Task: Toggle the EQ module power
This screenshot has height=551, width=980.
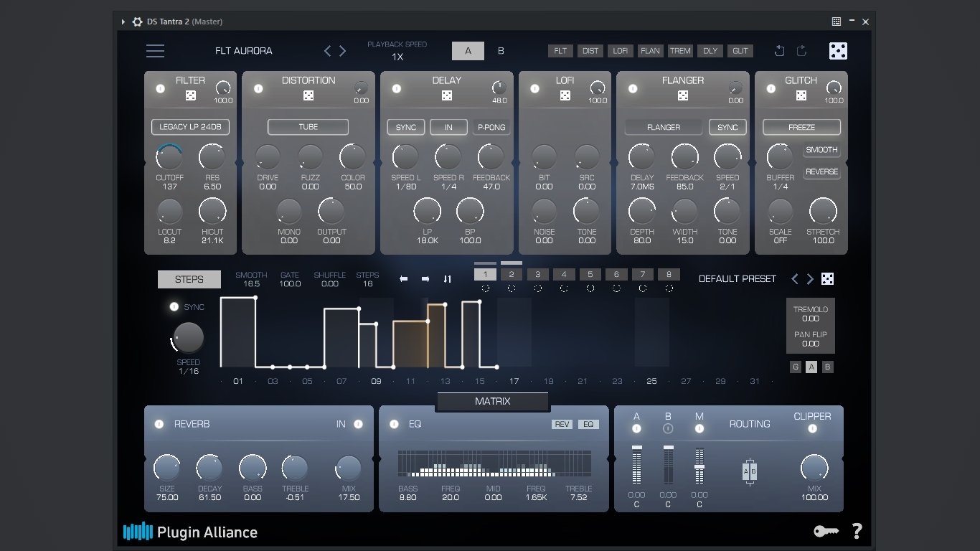Action: click(394, 424)
